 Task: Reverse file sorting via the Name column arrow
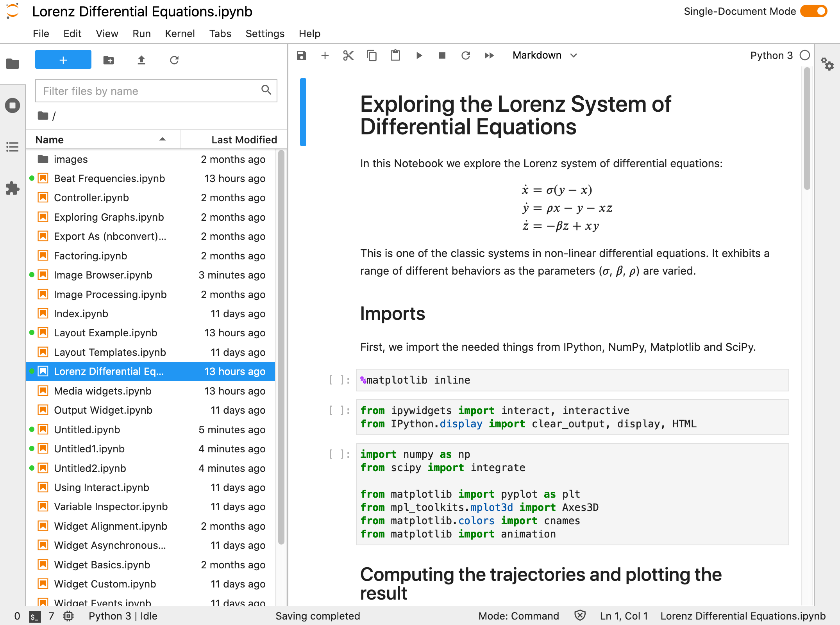point(163,139)
